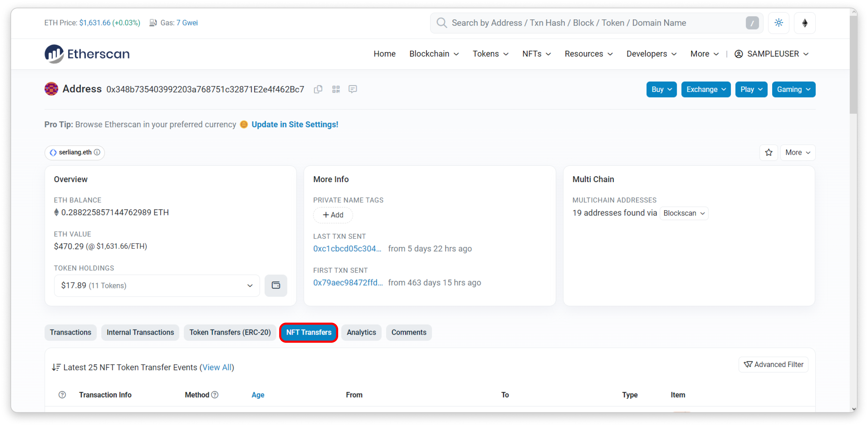
Task: Click the View All transfers link
Action: pyautogui.click(x=217, y=367)
